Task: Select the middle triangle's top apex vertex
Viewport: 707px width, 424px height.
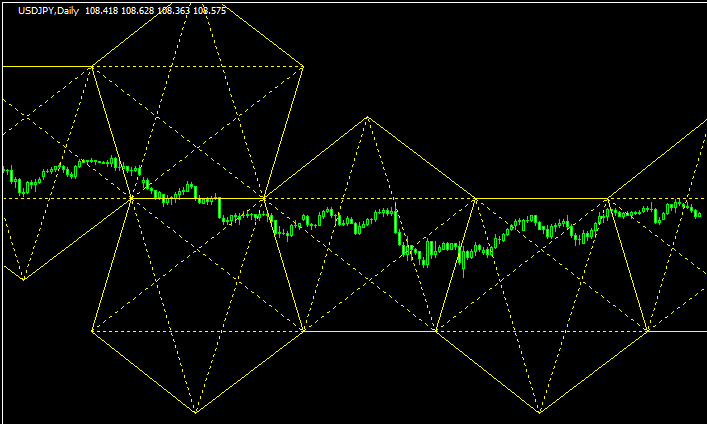Action: point(368,118)
